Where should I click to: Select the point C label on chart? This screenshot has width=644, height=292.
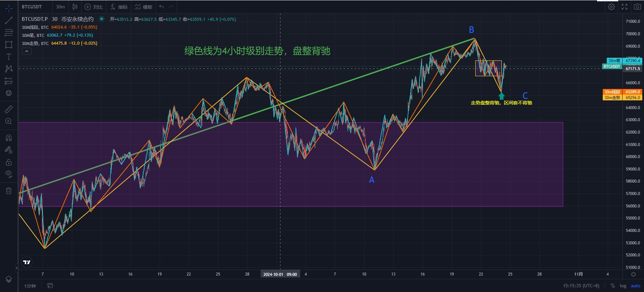click(x=525, y=96)
